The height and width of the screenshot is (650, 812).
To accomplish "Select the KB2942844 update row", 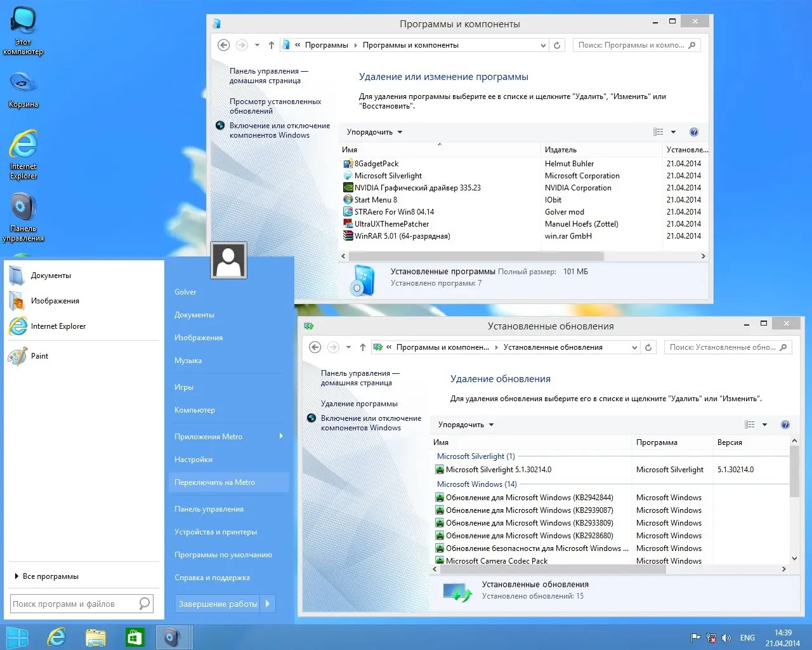I will (610, 498).
